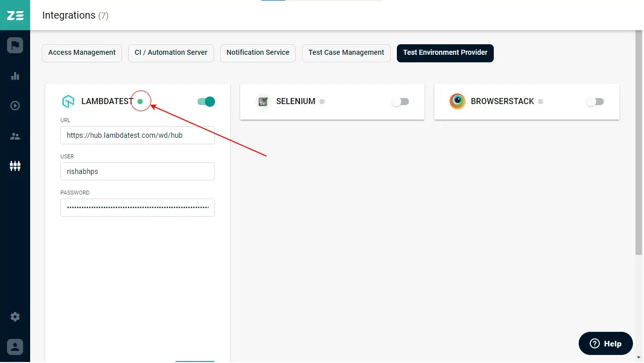The image size is (644, 363).
Task: Enable the BrowserStack integration toggle
Action: coord(595,102)
